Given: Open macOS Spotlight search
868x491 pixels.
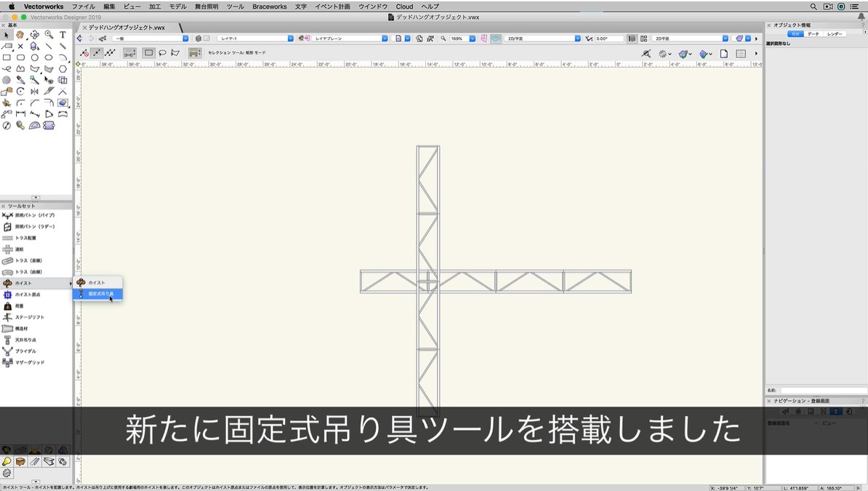Looking at the screenshot, I should [x=813, y=7].
